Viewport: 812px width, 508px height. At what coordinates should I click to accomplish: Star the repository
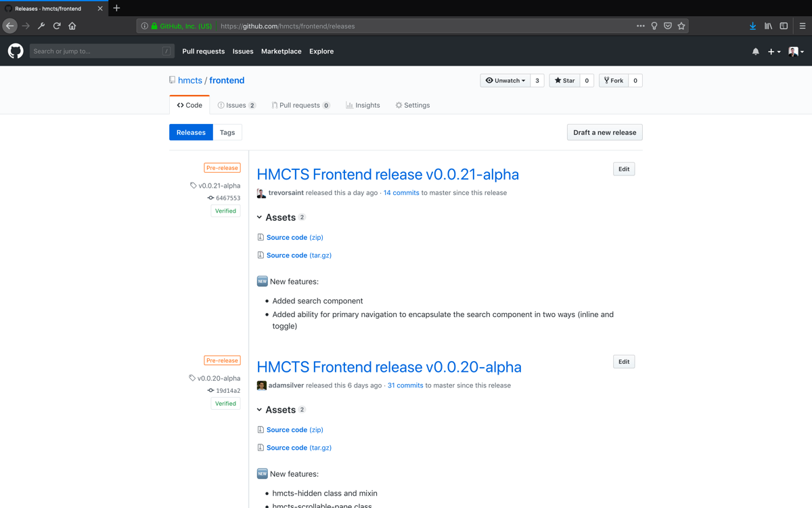pyautogui.click(x=564, y=81)
